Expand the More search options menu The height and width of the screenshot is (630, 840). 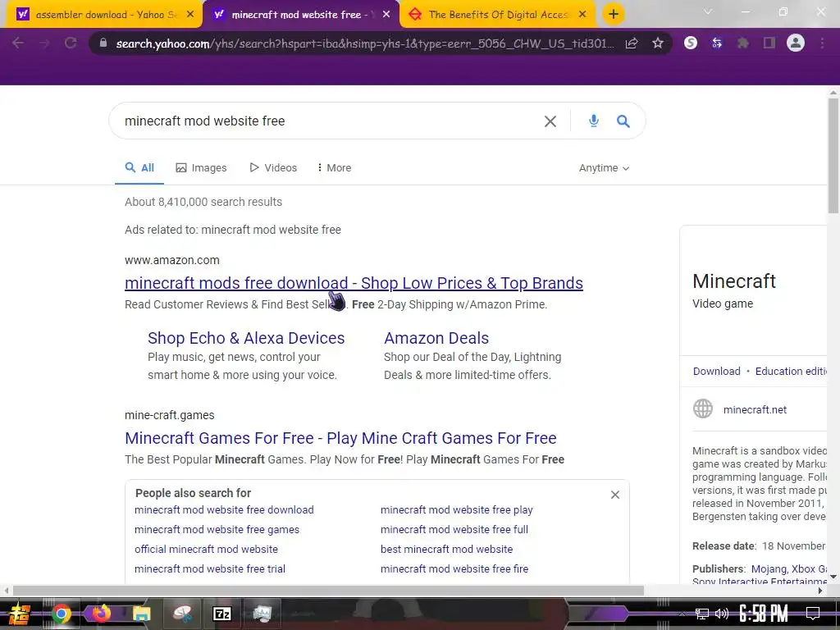click(335, 167)
